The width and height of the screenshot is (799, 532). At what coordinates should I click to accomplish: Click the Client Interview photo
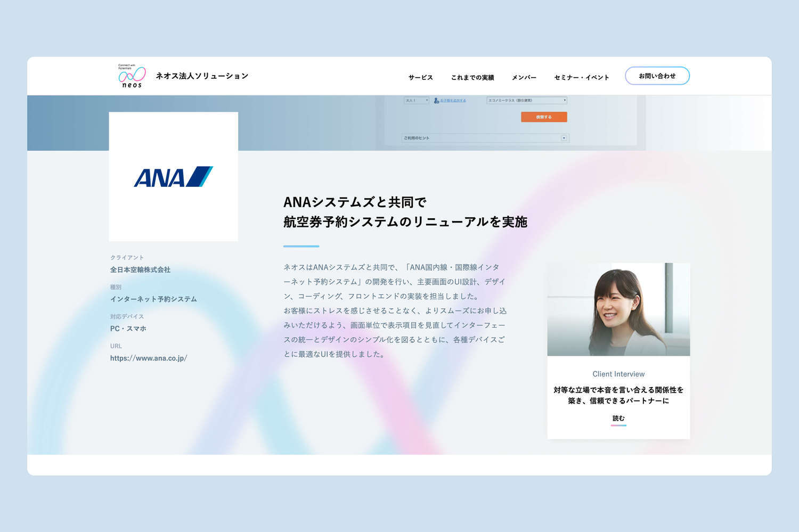618,309
